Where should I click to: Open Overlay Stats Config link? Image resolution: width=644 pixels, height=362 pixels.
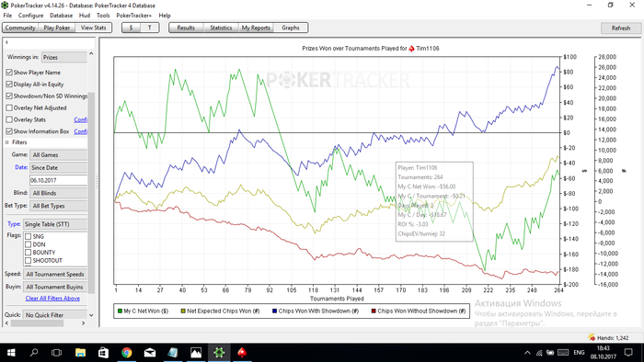click(x=81, y=119)
